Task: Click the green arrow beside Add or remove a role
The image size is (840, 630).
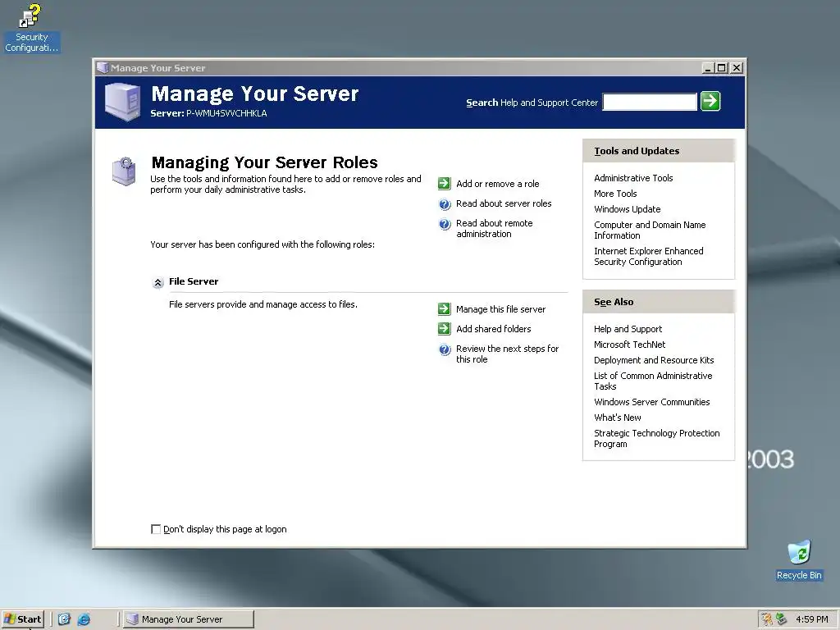Action: click(444, 184)
